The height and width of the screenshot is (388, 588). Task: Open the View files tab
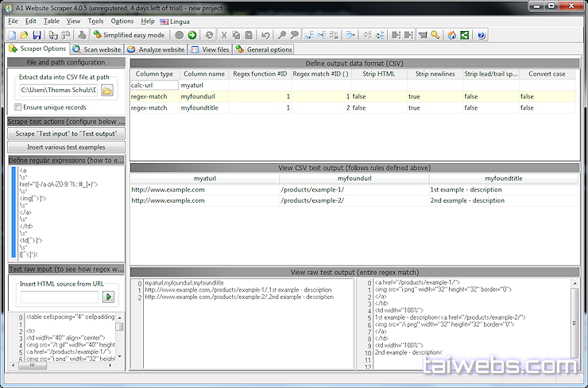point(210,49)
